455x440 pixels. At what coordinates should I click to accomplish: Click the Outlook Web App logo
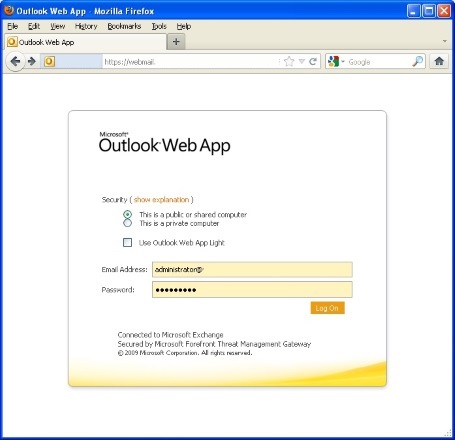tap(164, 143)
